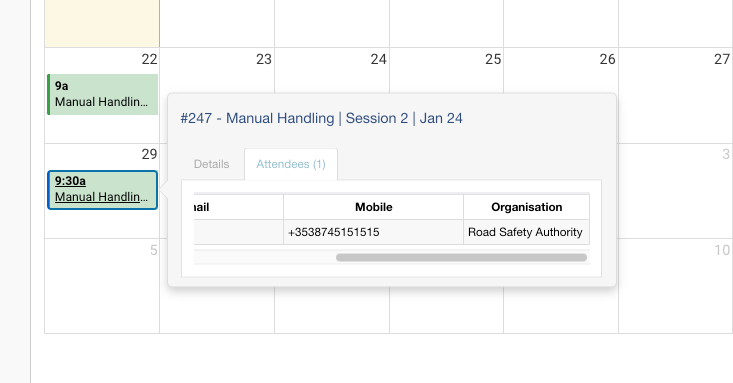Click day 22 in the calendar
The image size is (733, 383).
click(149, 59)
